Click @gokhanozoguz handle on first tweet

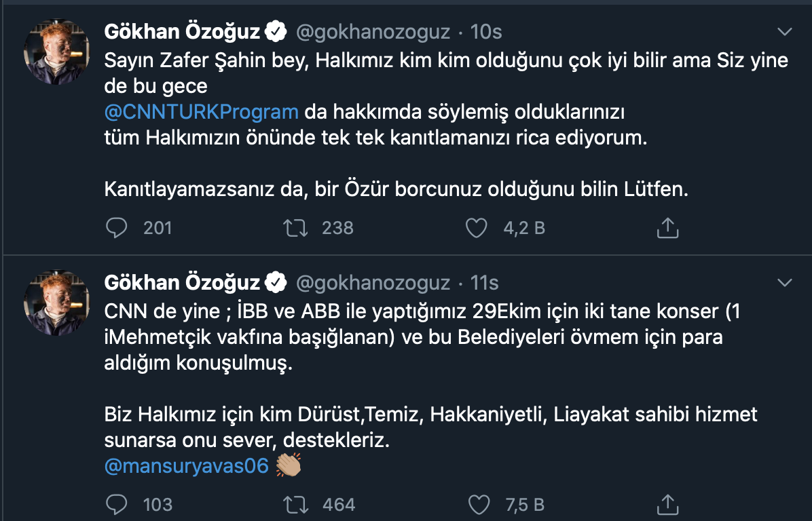pos(373,32)
